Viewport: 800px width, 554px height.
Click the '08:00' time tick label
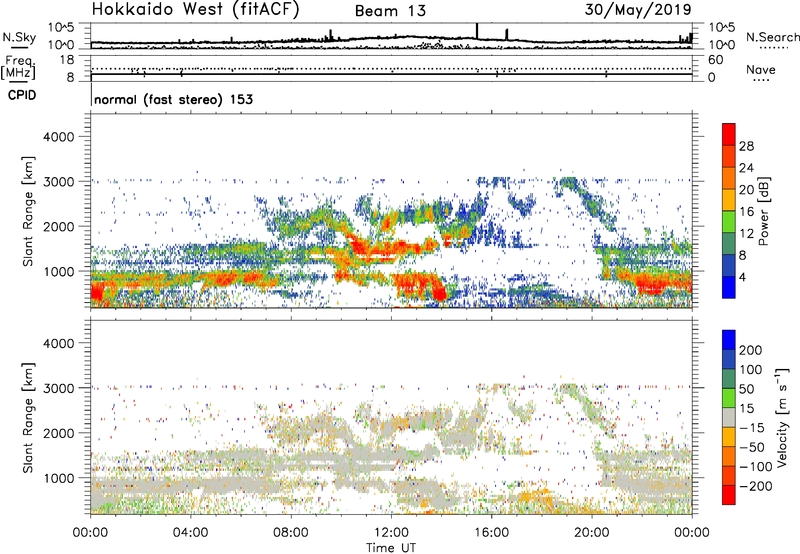tap(291, 533)
